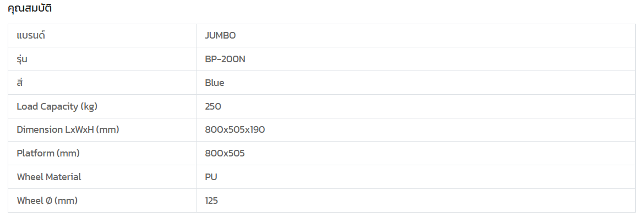Click the Blue color value

tap(215, 83)
